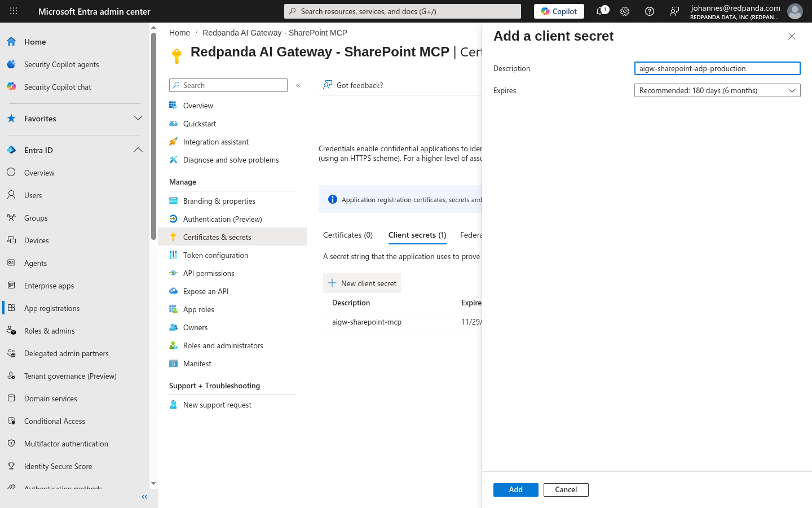The height and width of the screenshot is (508, 812).
Task: Click the Got feedback person icon
Action: pos(328,85)
